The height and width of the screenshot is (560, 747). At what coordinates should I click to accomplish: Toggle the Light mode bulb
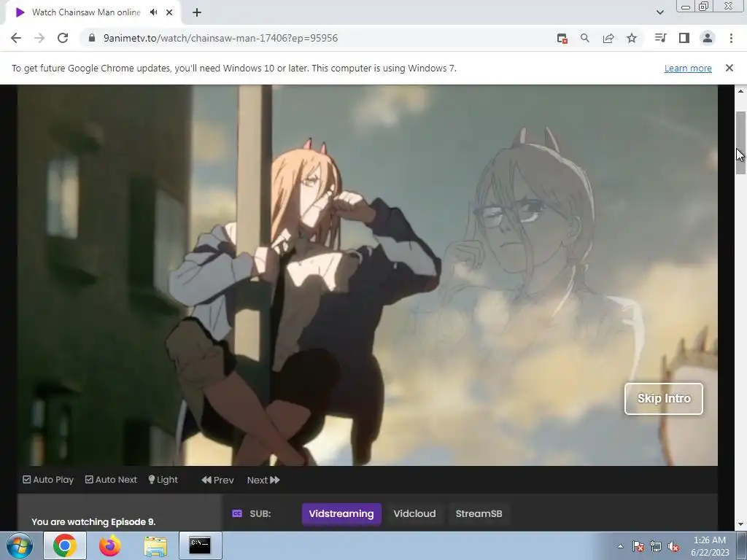coord(163,480)
